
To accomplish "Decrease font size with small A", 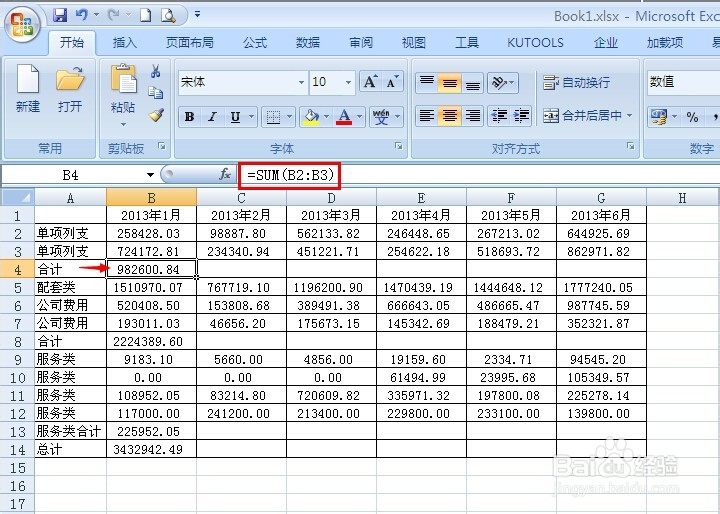I will pyautogui.click(x=393, y=82).
